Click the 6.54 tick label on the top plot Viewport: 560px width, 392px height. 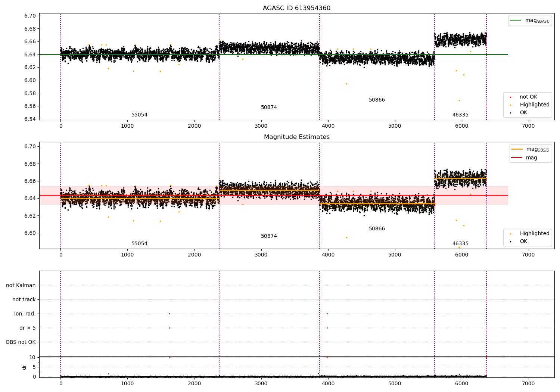click(x=31, y=119)
